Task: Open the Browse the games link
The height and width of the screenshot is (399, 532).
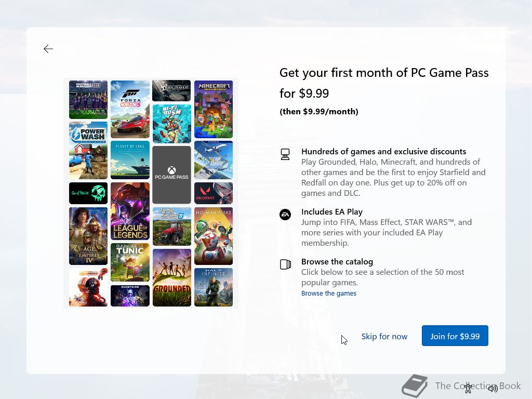Action: point(329,293)
